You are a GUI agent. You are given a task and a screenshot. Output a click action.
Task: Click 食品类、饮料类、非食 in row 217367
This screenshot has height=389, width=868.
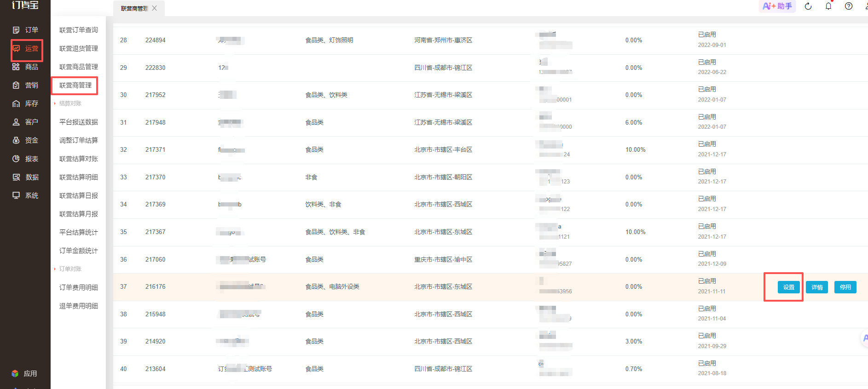[x=336, y=232]
